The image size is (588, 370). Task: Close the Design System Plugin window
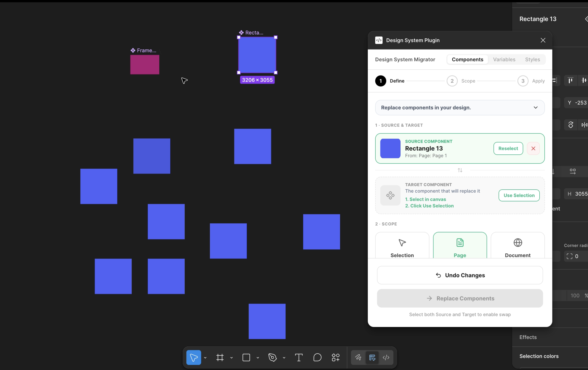(543, 40)
